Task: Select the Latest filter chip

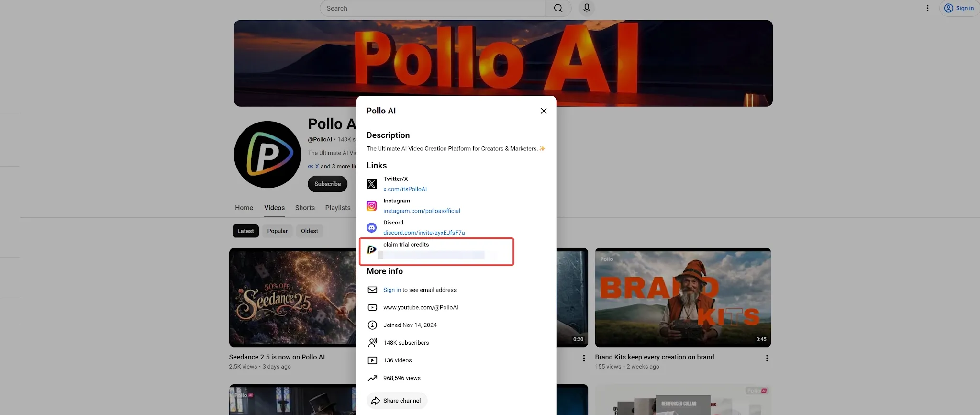Action: 245,231
